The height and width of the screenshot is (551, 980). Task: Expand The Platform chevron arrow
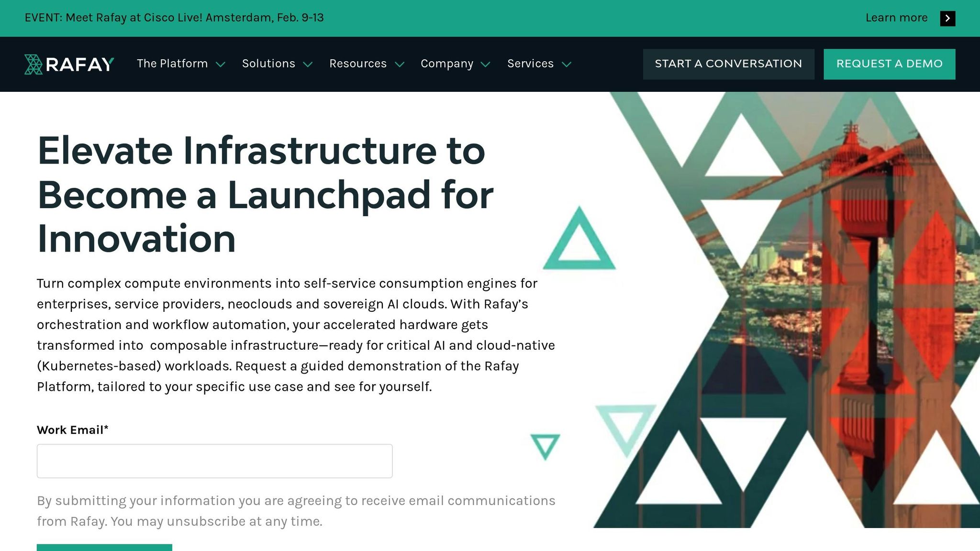(x=221, y=65)
